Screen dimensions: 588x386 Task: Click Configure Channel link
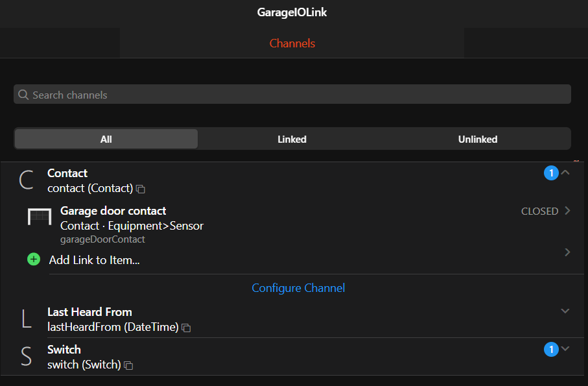coord(298,288)
